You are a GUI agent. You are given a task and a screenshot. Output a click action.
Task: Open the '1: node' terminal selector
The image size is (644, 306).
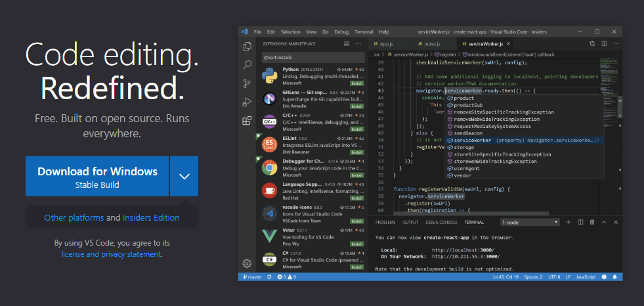530,222
